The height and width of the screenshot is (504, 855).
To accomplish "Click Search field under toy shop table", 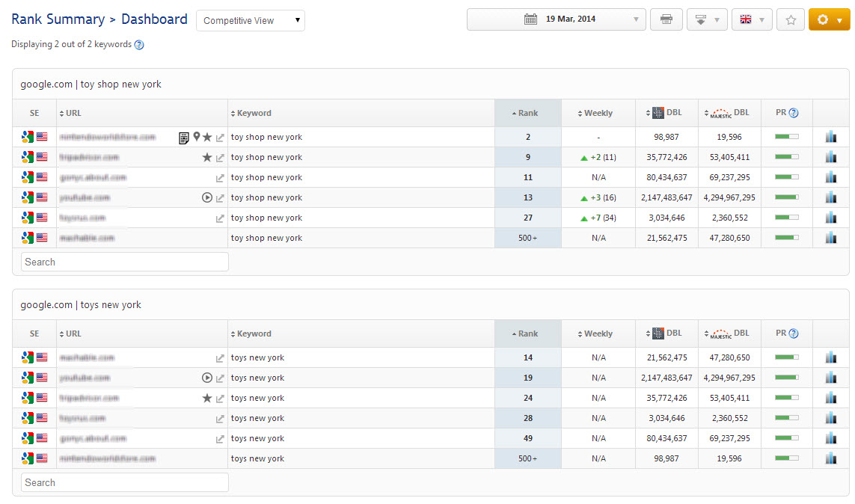I will pos(124,262).
